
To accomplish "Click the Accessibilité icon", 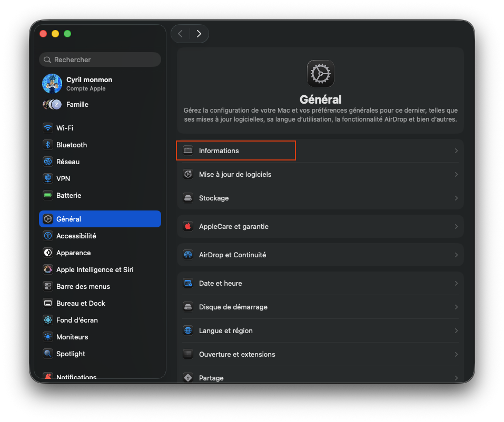I will pyautogui.click(x=48, y=236).
